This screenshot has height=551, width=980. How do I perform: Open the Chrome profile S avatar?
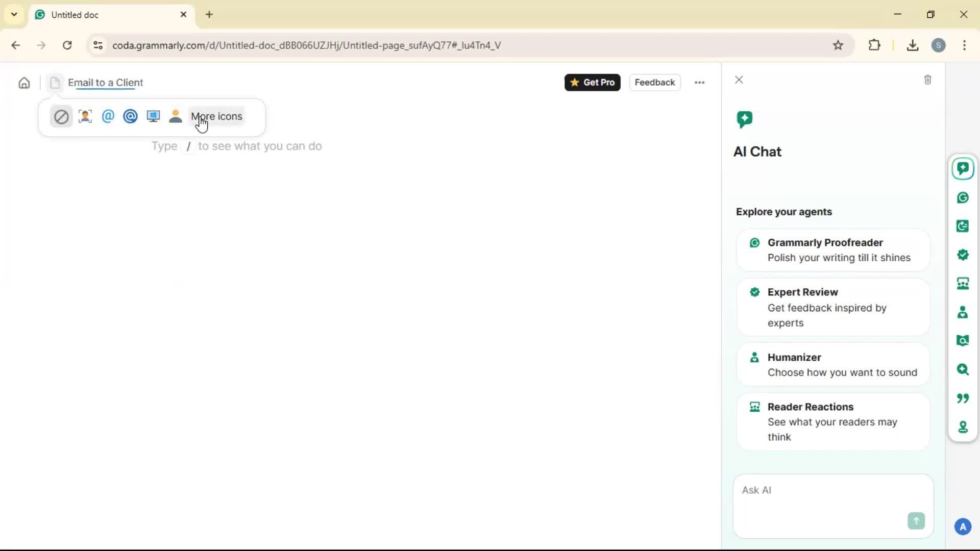coord(938,45)
